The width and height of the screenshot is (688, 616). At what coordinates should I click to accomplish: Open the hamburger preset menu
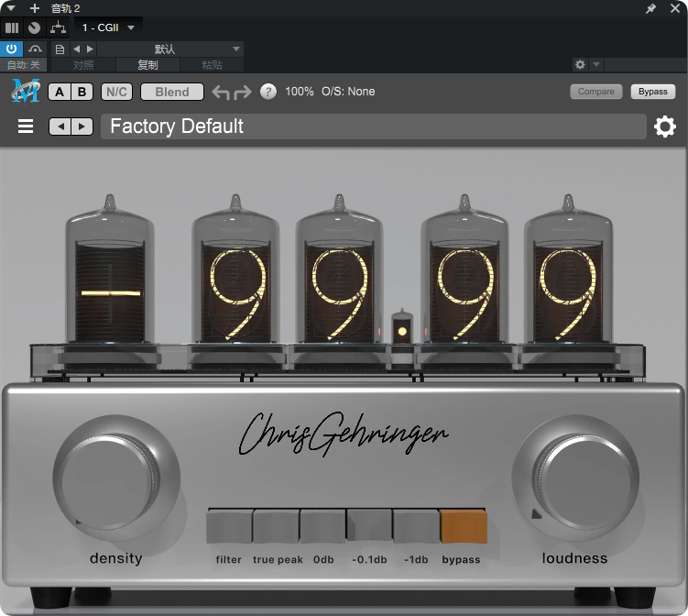point(26,126)
